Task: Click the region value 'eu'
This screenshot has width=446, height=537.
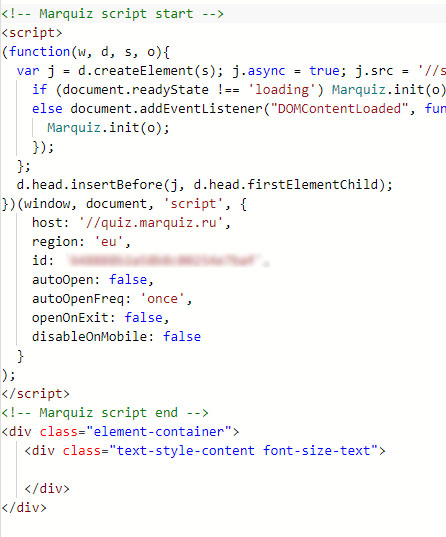Action: coord(109,242)
